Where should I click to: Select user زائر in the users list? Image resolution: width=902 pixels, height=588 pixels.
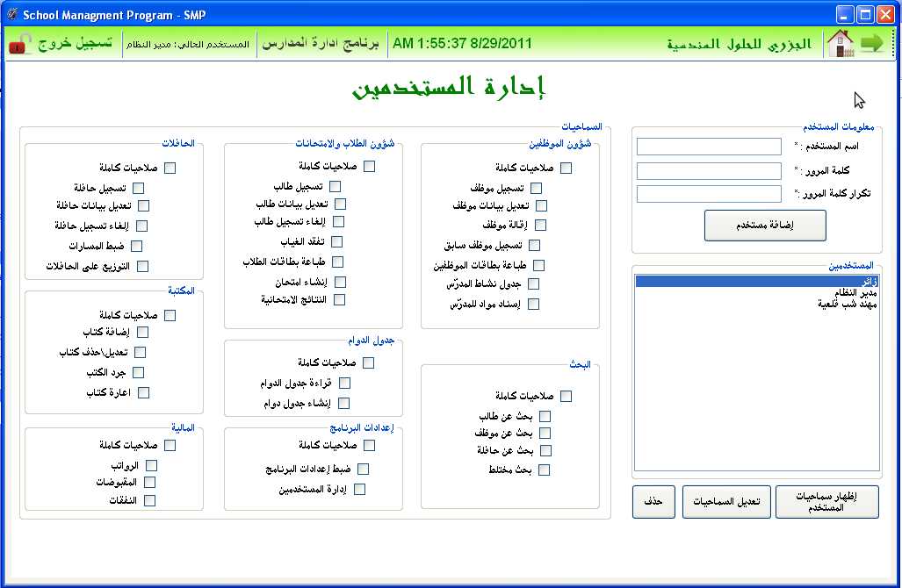(757, 282)
